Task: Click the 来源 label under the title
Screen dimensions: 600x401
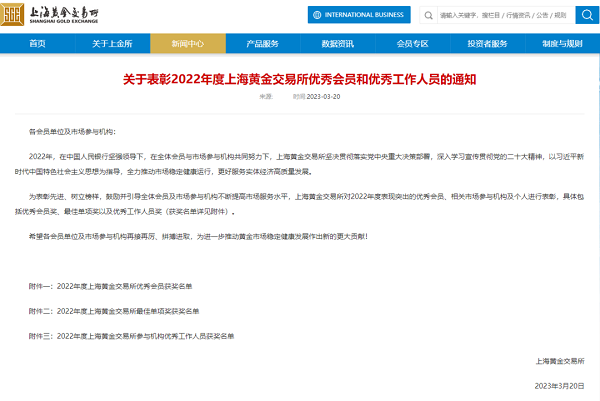Action: (266, 96)
